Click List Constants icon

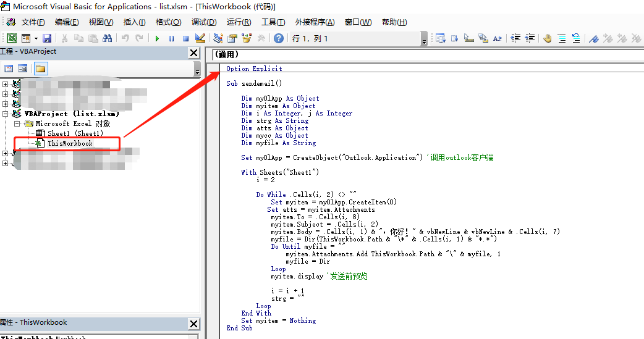(x=455, y=38)
